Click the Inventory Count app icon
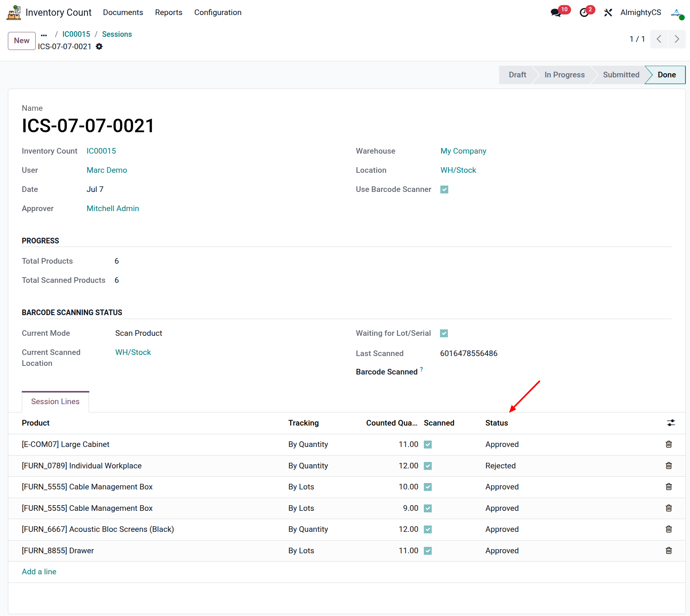The image size is (690, 616). point(14,12)
